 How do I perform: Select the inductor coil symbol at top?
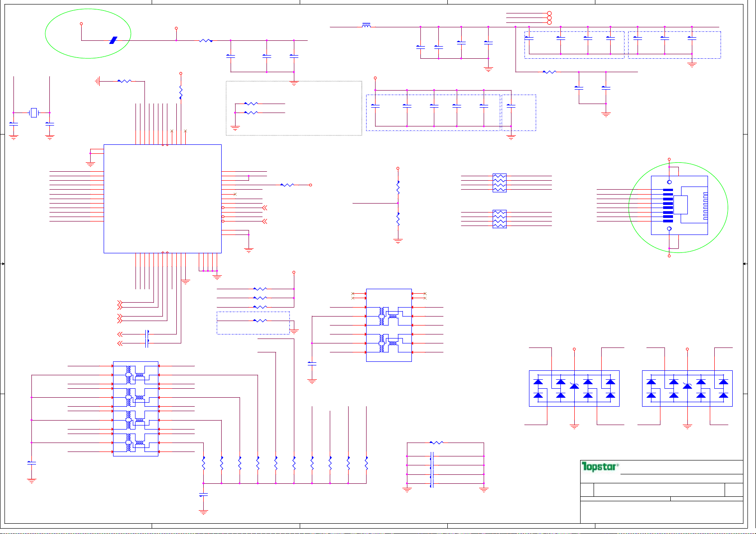click(366, 26)
